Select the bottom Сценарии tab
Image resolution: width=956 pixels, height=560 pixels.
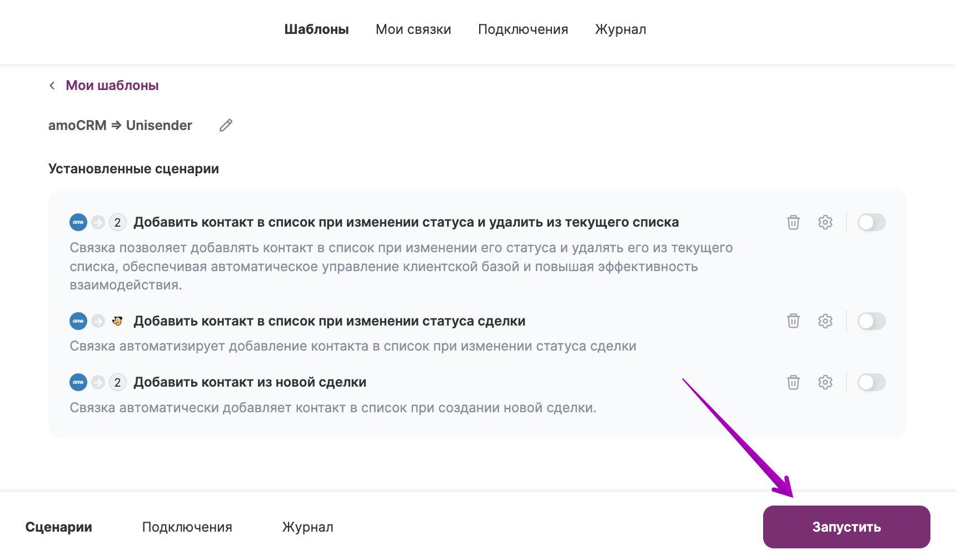tap(59, 527)
